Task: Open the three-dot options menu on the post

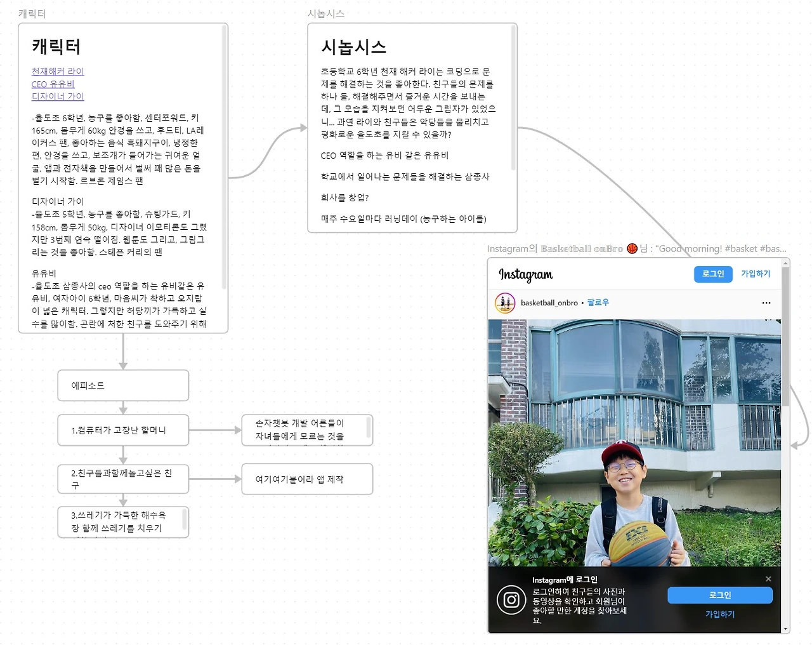Action: [766, 303]
